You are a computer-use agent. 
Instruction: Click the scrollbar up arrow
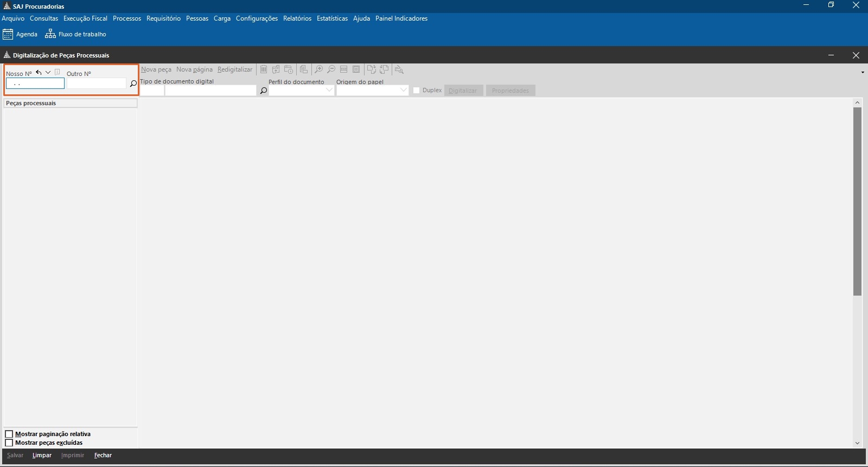coord(857,103)
